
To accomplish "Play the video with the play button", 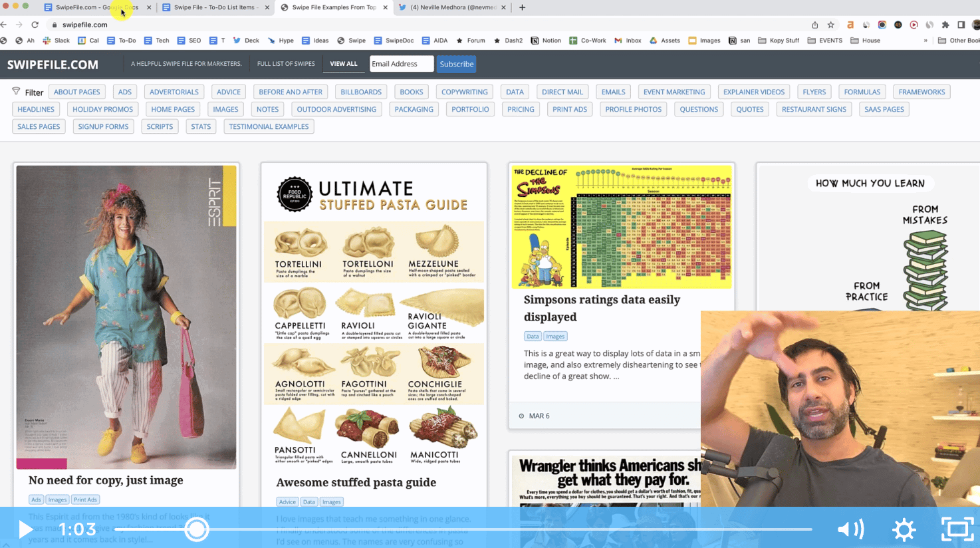I will pyautogui.click(x=25, y=529).
